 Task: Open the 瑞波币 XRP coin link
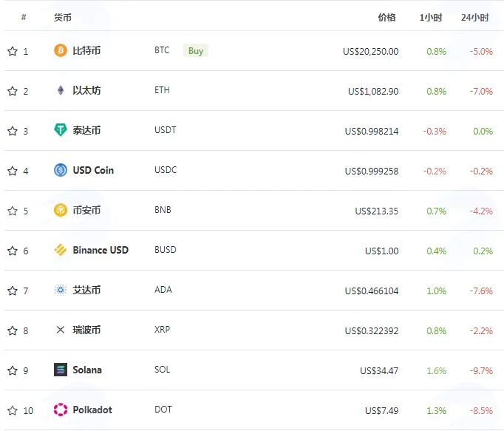coord(86,330)
